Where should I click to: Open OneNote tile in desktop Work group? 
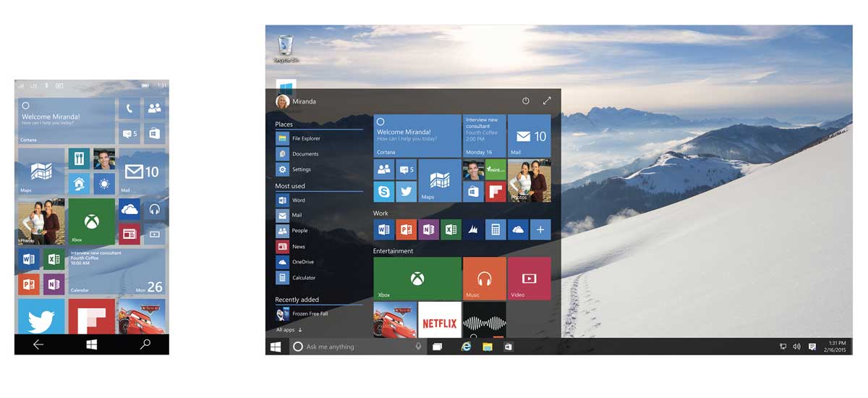point(428,230)
